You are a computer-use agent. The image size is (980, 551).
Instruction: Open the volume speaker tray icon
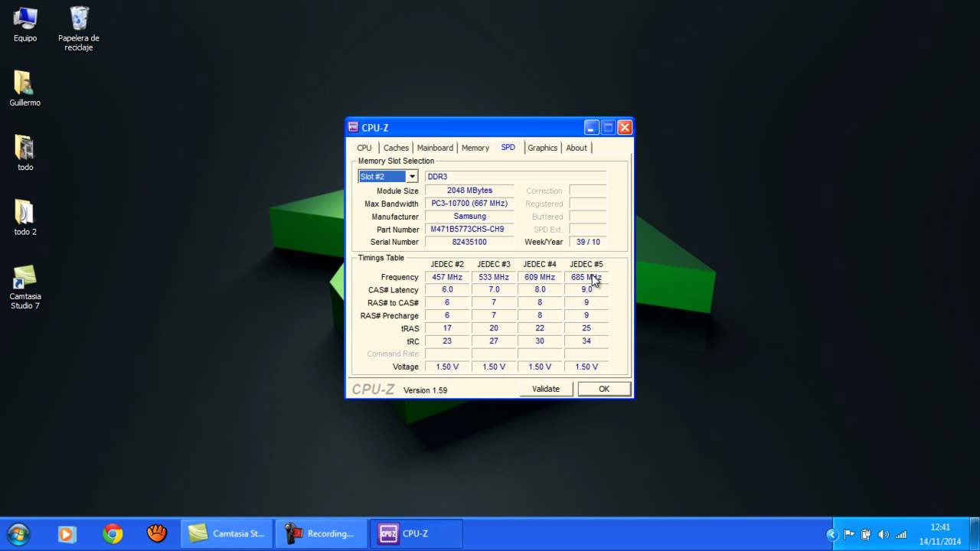coord(884,534)
